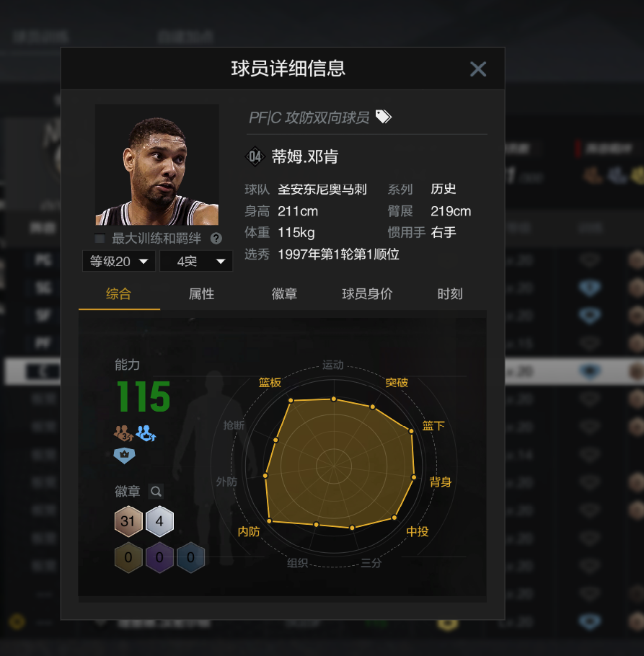The height and width of the screenshot is (656, 644).
Task: Close the 球员详细信息 dialog
Action: [x=478, y=69]
